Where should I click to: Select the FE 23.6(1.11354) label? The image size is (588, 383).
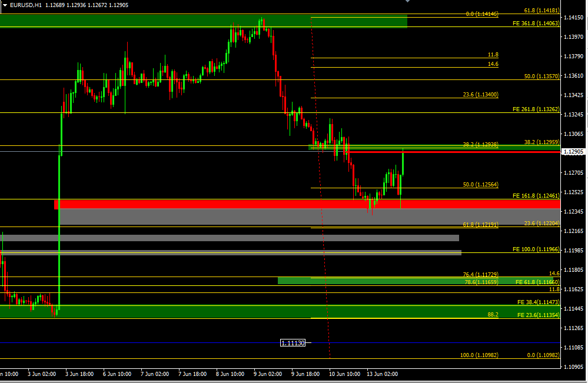[538, 315]
